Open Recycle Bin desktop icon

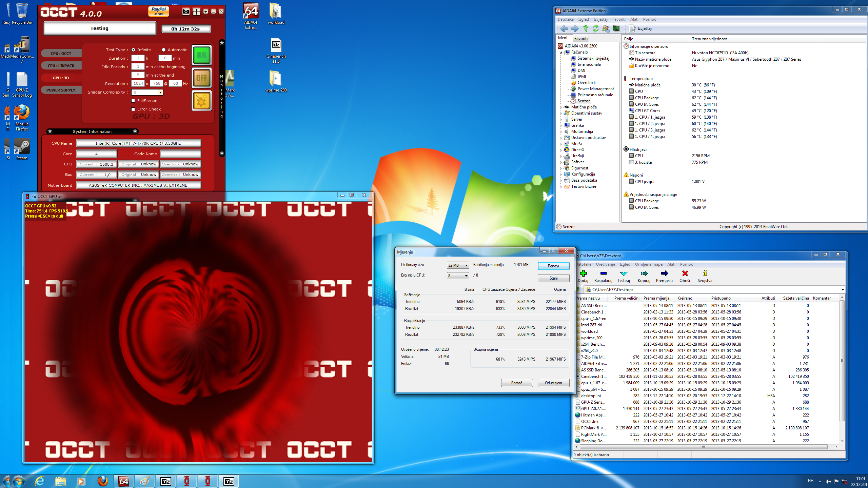click(x=22, y=14)
